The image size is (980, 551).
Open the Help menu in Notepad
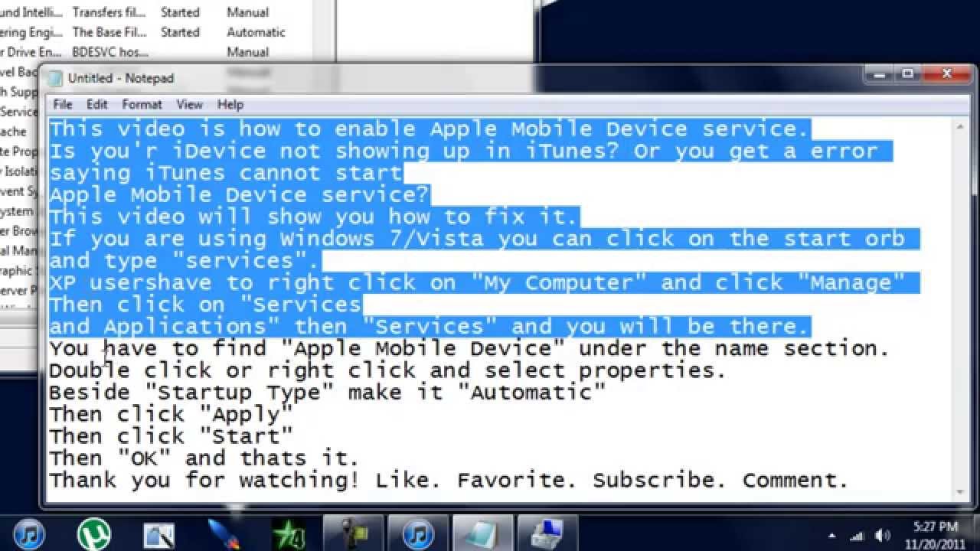click(230, 104)
